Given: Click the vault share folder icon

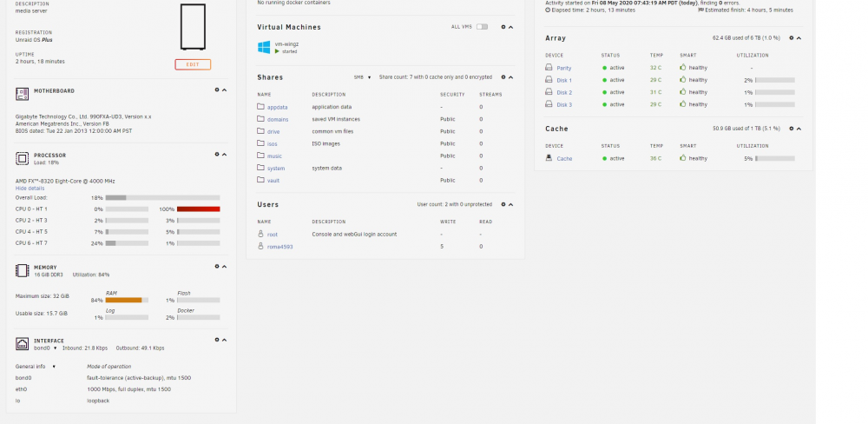Looking at the screenshot, I should point(260,180).
